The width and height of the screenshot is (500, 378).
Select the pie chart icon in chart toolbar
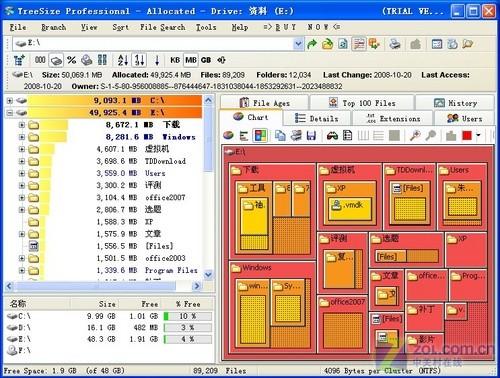(228, 135)
